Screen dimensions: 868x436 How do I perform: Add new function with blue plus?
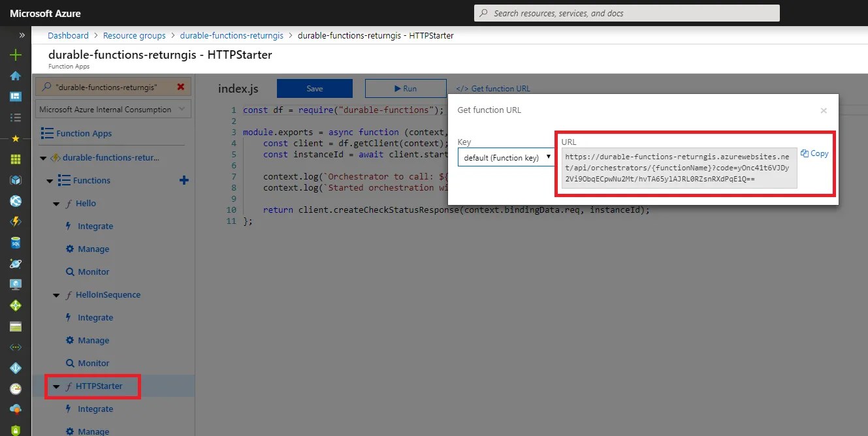click(184, 180)
